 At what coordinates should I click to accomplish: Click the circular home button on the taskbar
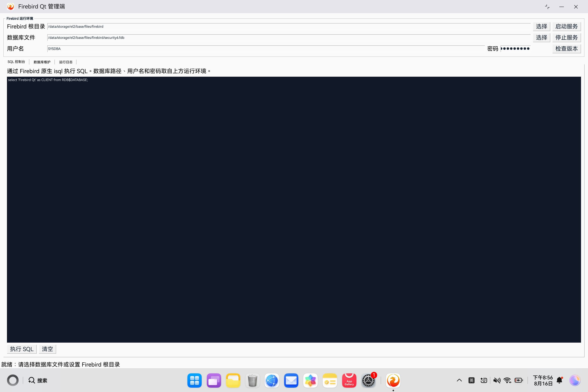pos(13,381)
